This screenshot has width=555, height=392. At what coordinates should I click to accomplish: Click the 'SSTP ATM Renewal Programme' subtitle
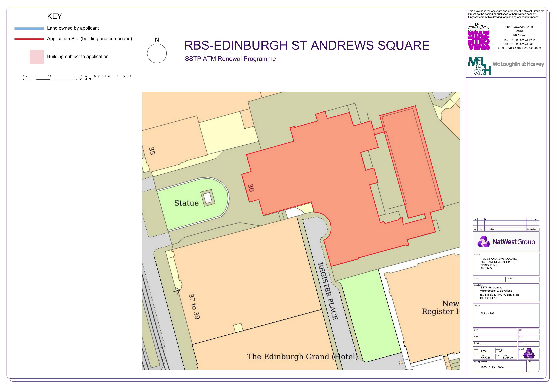tap(230, 59)
